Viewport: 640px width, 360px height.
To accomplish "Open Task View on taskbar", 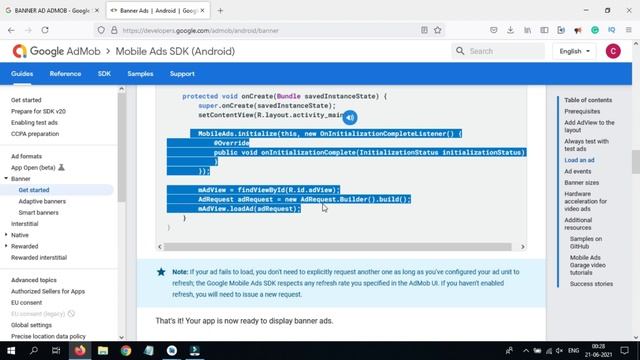I will (x=56, y=351).
